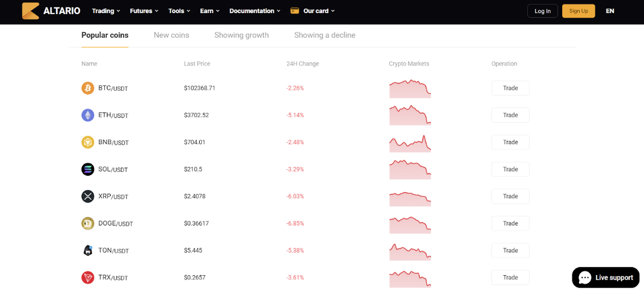Click the Altario logo icon
This screenshot has height=303, width=644.
point(31,11)
